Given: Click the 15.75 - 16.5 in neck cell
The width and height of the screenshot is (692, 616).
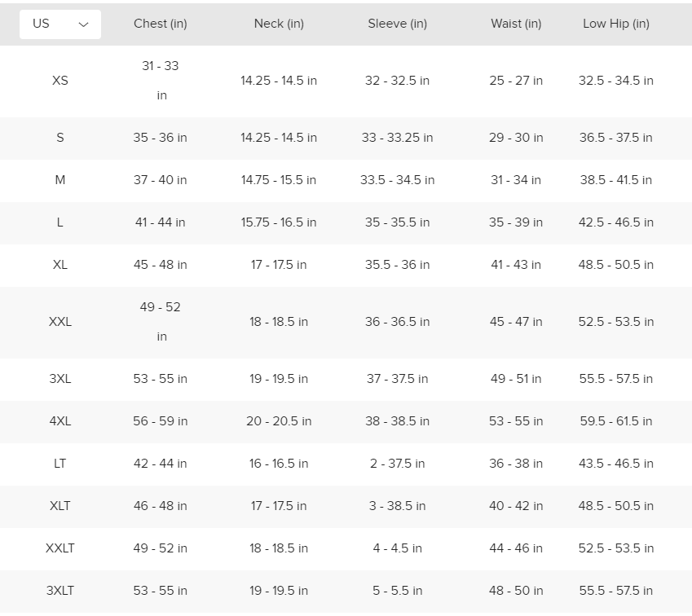Looking at the screenshot, I should (279, 222).
